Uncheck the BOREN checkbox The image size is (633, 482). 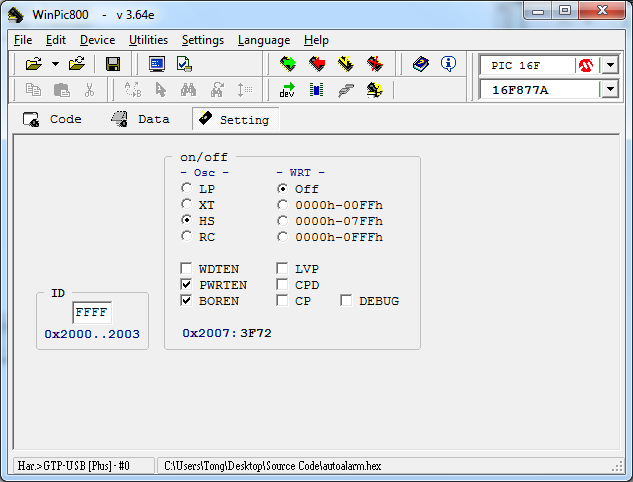[x=186, y=301]
